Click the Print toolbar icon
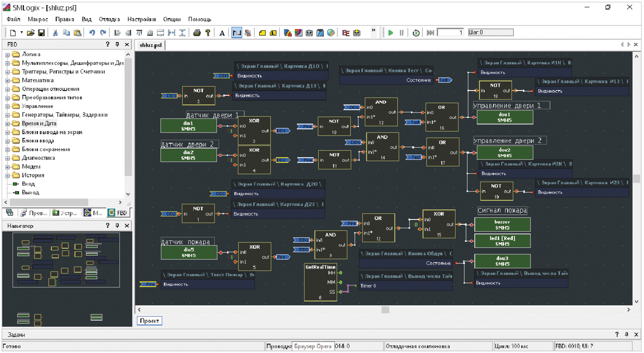Viewport: 644px width, 353px height. [x=196, y=33]
